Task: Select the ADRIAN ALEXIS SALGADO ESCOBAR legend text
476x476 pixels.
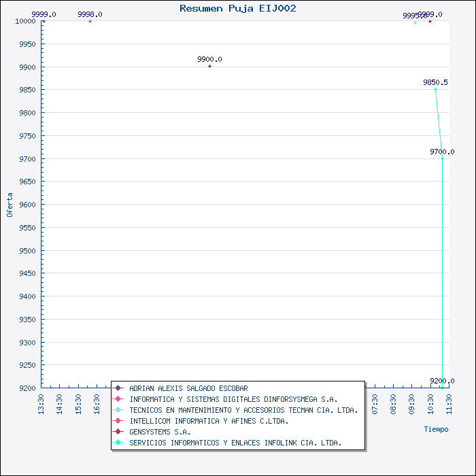Action: point(184,388)
